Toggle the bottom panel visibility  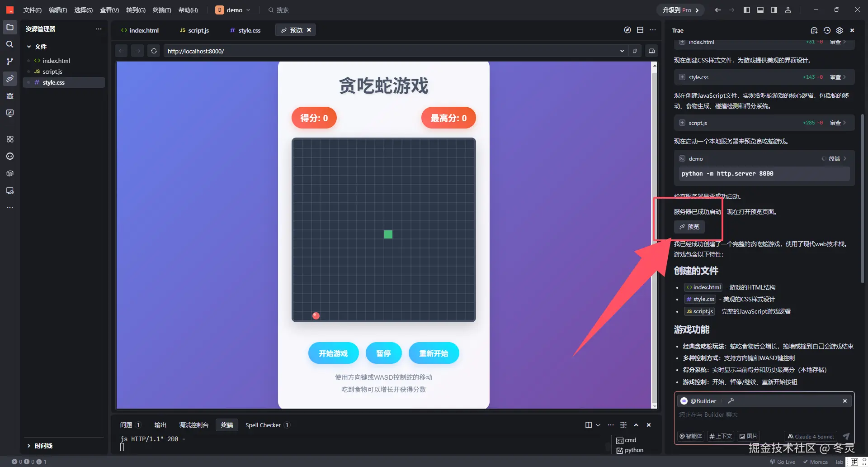[x=760, y=10]
